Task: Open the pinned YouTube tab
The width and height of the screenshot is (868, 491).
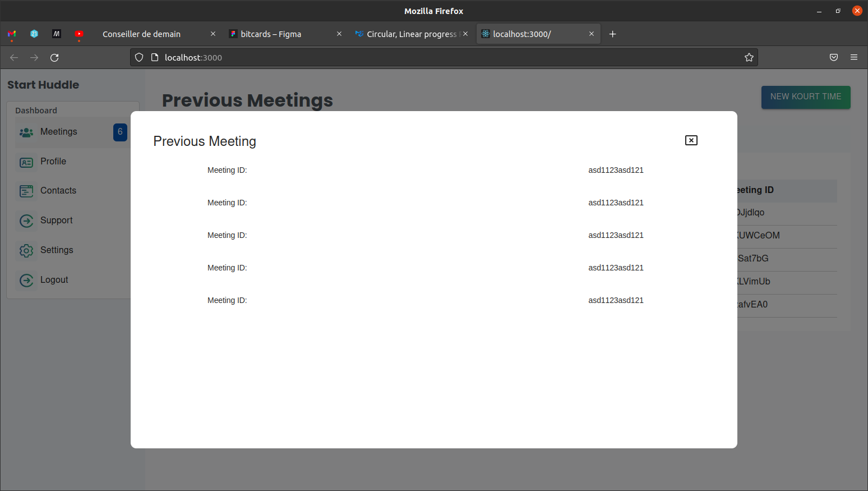Action: [x=79, y=34]
